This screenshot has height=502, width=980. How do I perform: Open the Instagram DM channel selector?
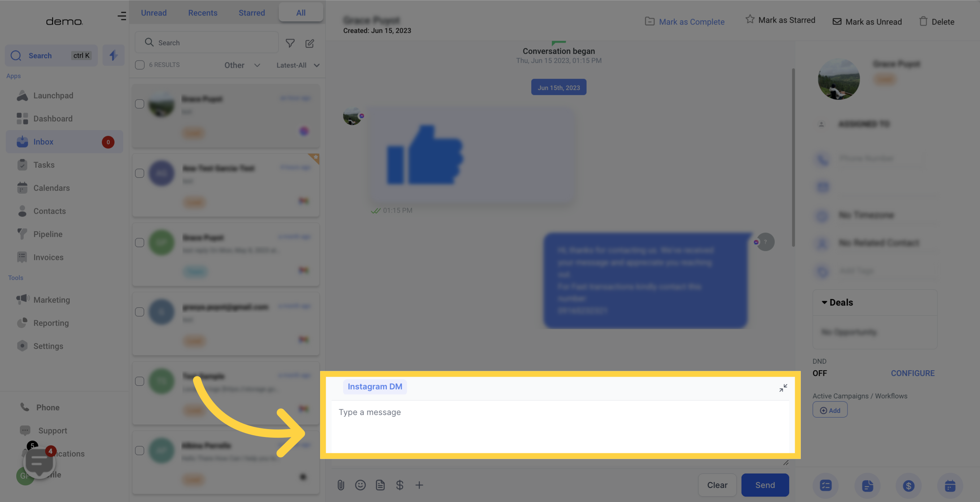pyautogui.click(x=375, y=386)
